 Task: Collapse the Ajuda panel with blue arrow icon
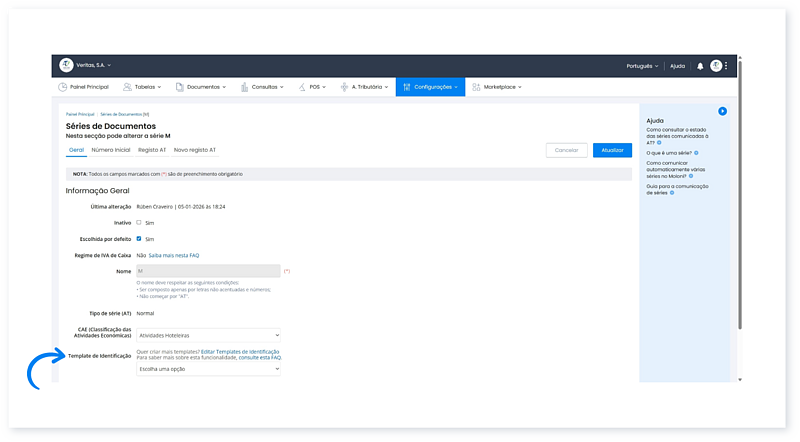click(722, 111)
